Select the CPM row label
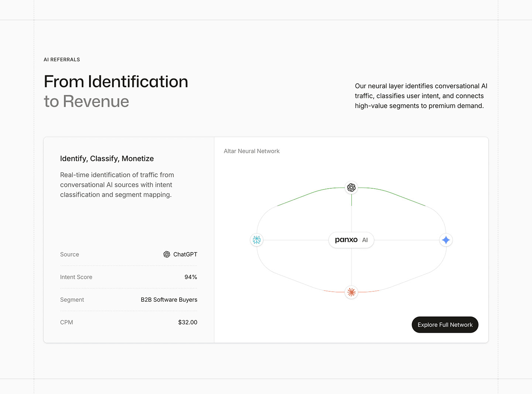This screenshot has width=532, height=394. [66, 322]
